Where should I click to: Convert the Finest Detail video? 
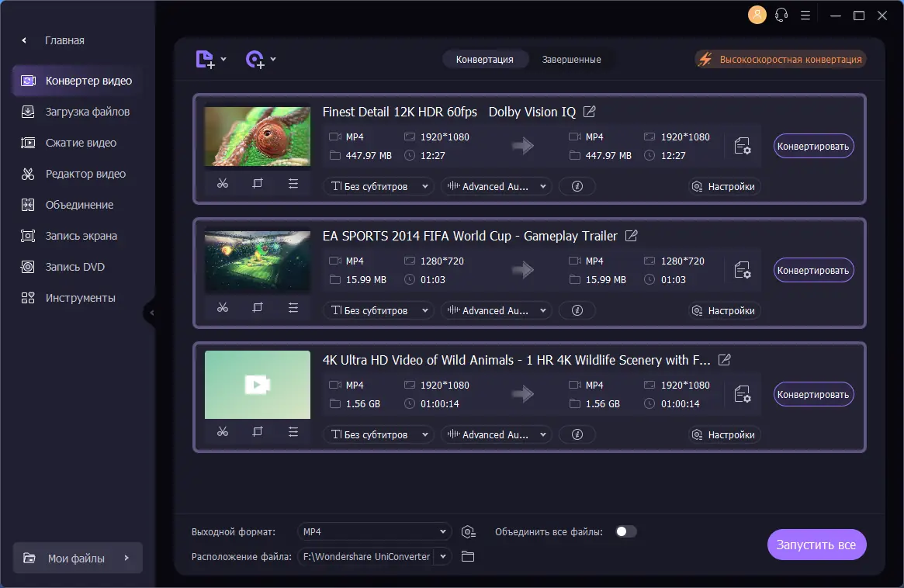pyautogui.click(x=813, y=146)
